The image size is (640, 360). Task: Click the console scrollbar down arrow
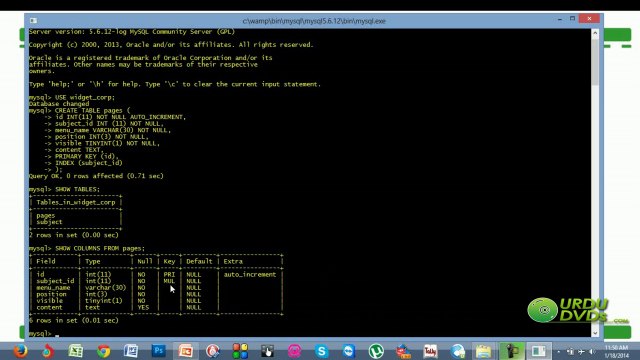[x=595, y=333]
